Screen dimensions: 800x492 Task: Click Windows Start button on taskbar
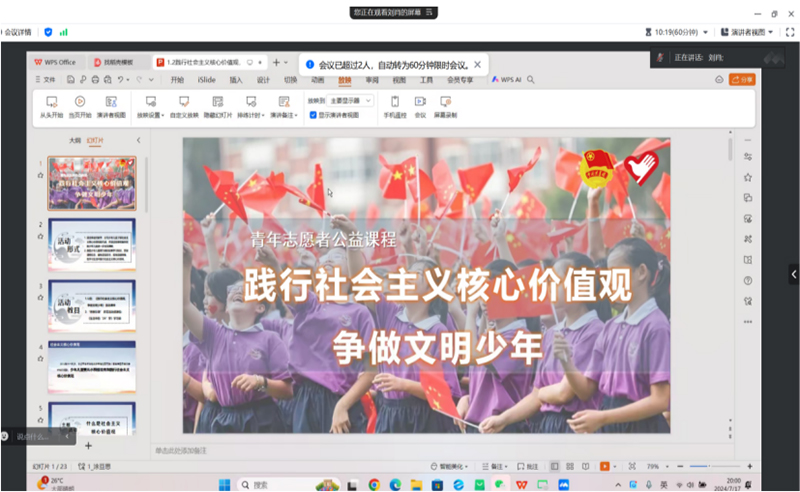point(224,485)
